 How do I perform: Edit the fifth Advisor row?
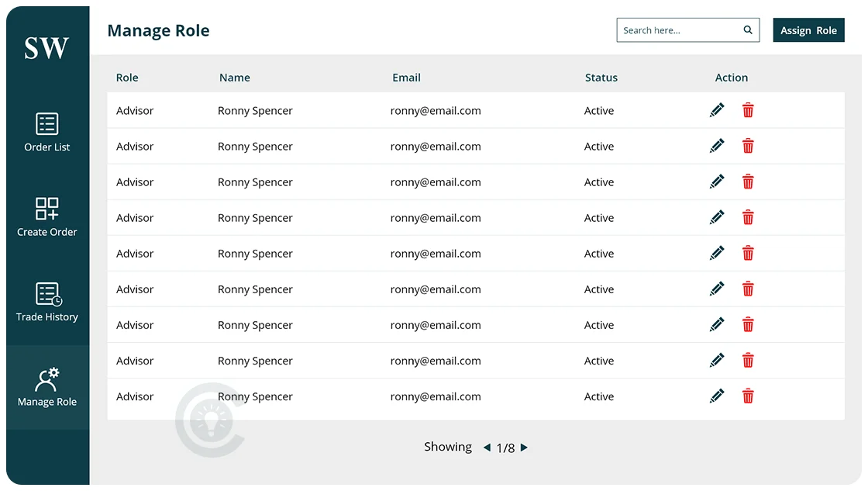(717, 253)
